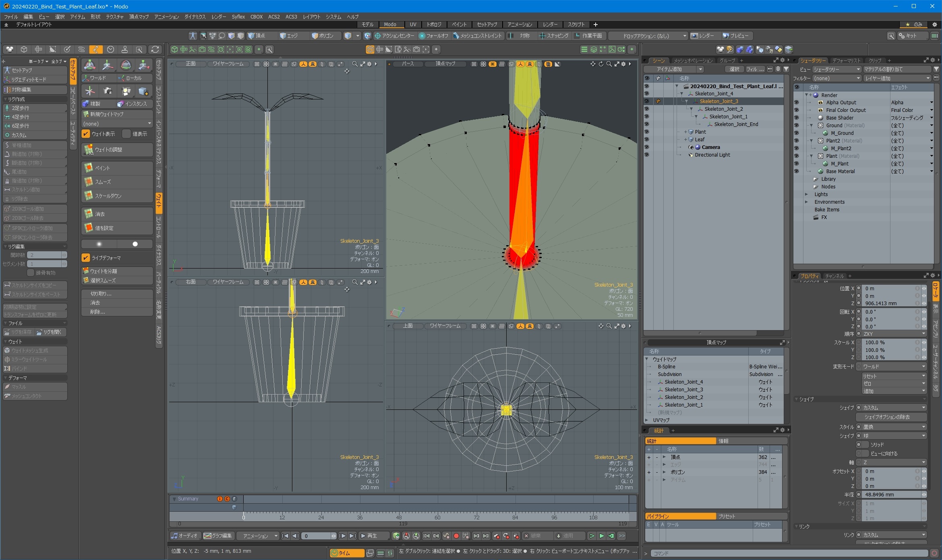Click the 選択スムーズ button

pyautogui.click(x=117, y=280)
